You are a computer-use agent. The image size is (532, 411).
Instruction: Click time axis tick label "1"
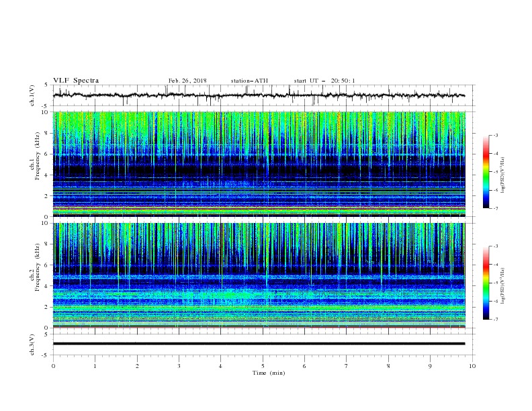click(95, 366)
